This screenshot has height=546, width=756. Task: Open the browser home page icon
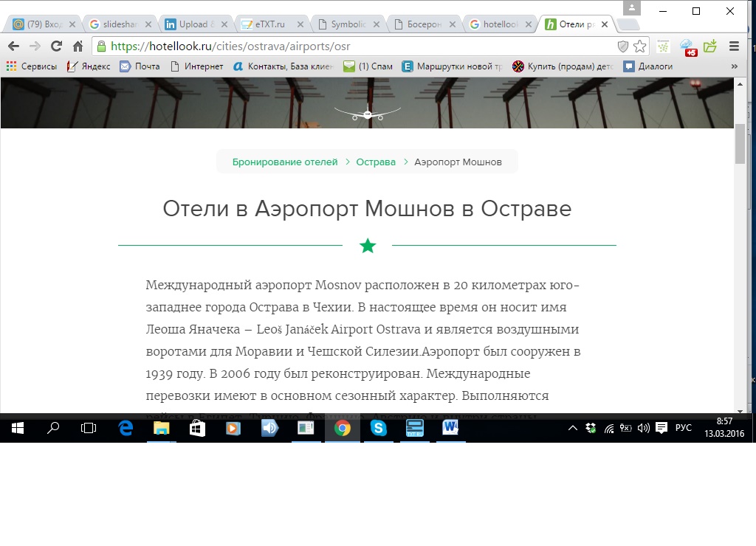coord(78,46)
